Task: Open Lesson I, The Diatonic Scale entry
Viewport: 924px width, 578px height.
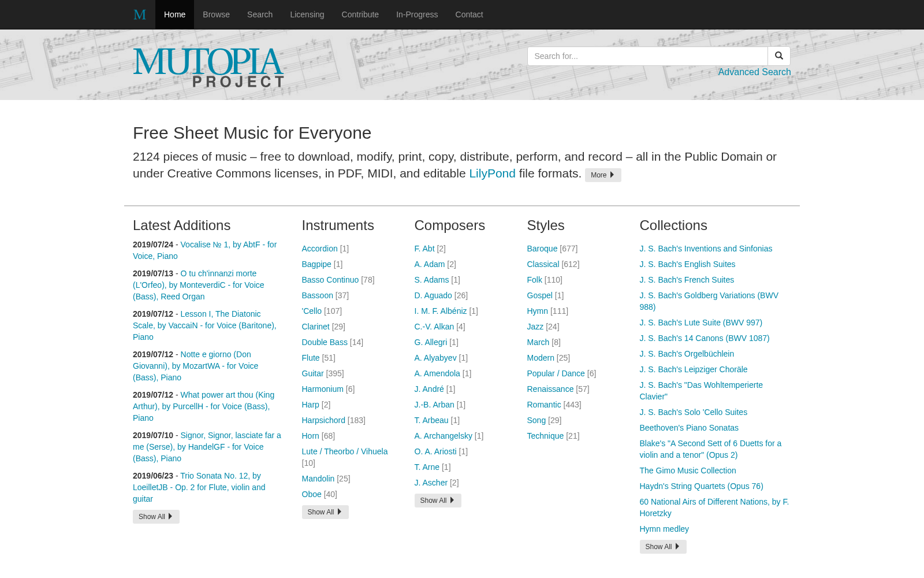Action: click(204, 325)
